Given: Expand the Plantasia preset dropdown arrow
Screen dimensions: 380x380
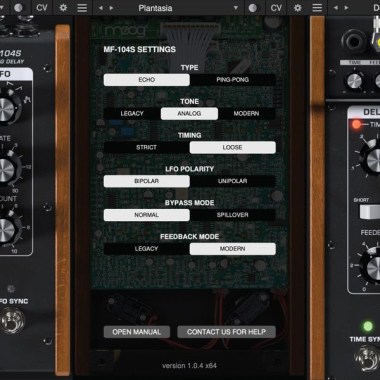Looking at the screenshot, I should click(236, 8).
